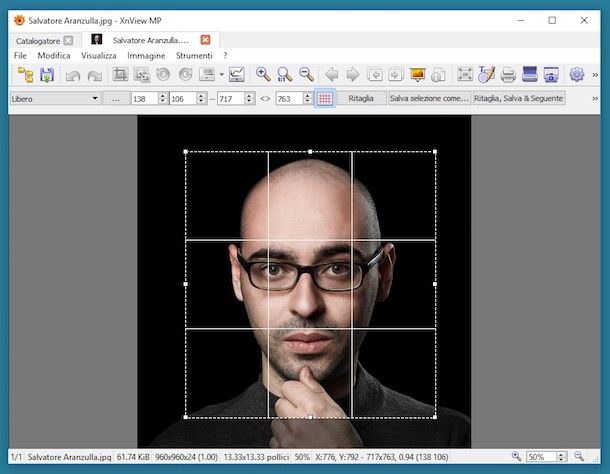This screenshot has height=474, width=610.
Task: Zoom out using the minus magnifier
Action: click(x=306, y=74)
